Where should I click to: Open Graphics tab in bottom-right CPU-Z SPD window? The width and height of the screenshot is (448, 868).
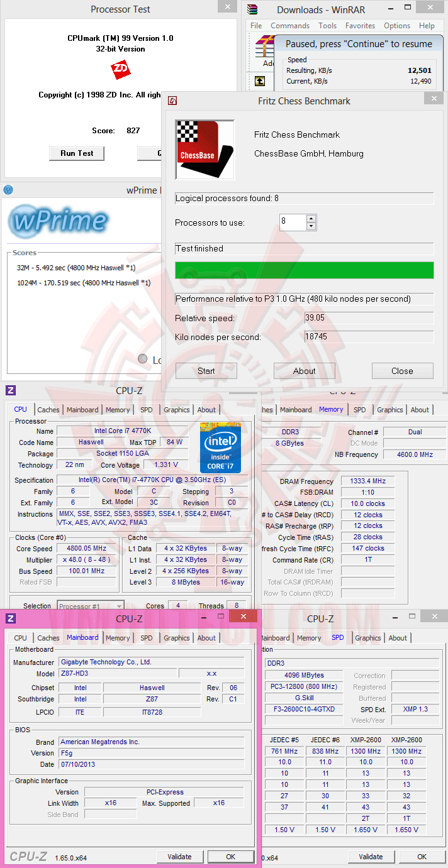368,638
